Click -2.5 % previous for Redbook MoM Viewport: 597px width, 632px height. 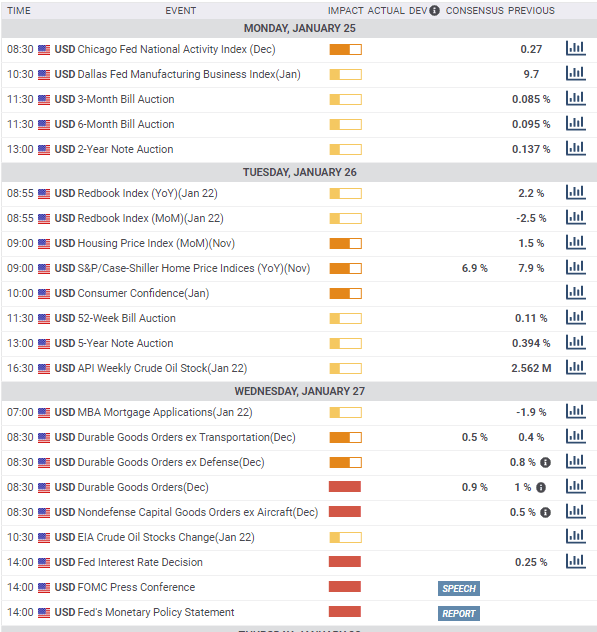click(x=531, y=218)
